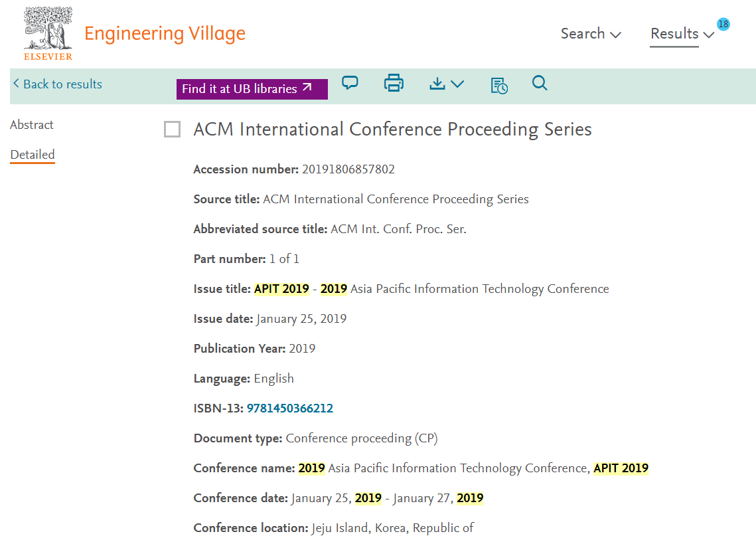756x540 pixels.
Task: Print this record with the printer icon
Action: [x=394, y=84]
